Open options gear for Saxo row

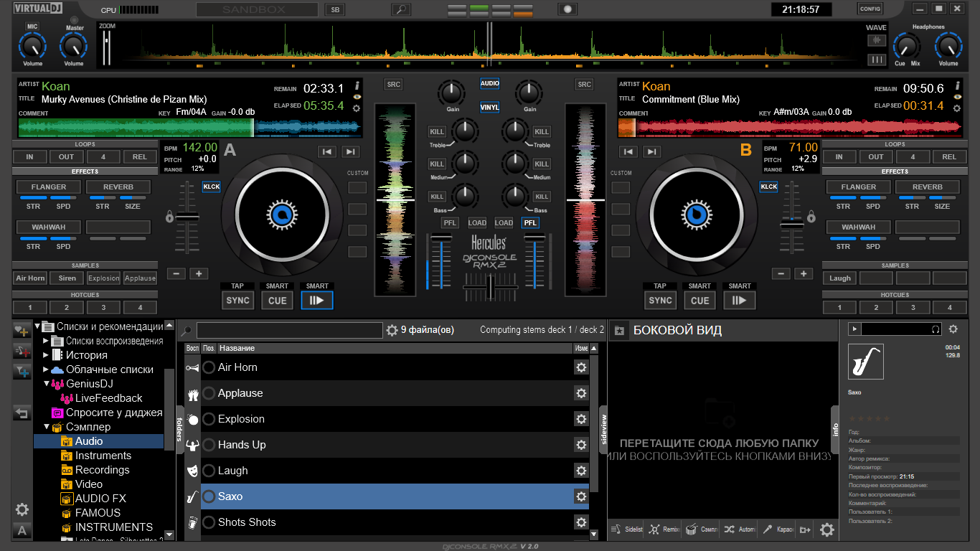coord(580,496)
